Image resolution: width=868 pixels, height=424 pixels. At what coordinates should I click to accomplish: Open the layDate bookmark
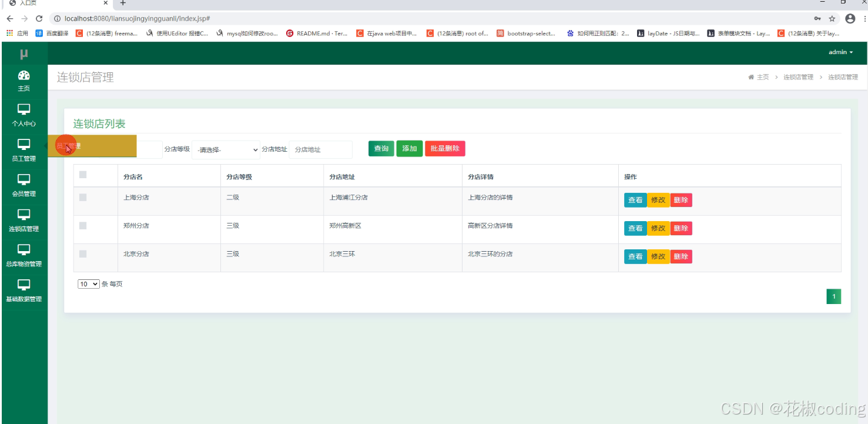pyautogui.click(x=669, y=34)
